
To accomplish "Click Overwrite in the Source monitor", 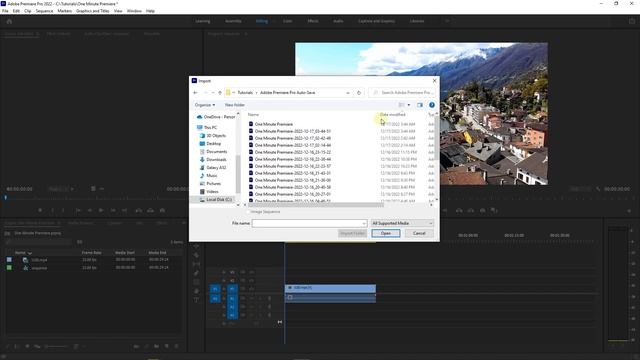I will tap(151, 210).
